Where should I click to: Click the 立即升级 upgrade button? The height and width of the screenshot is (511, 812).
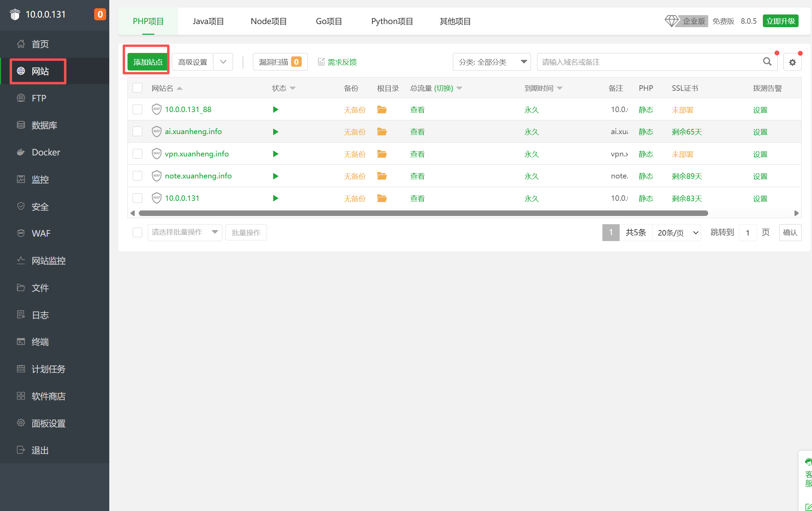[x=780, y=21]
